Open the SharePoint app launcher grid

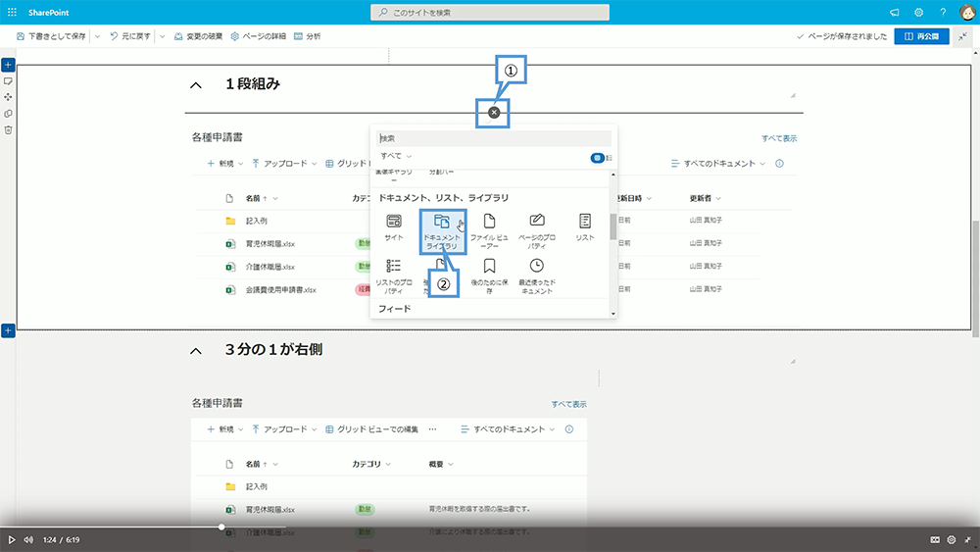[12, 12]
